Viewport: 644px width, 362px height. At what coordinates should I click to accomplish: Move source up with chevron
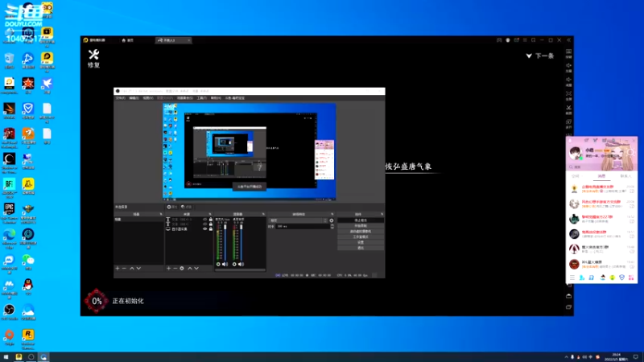coord(190,269)
